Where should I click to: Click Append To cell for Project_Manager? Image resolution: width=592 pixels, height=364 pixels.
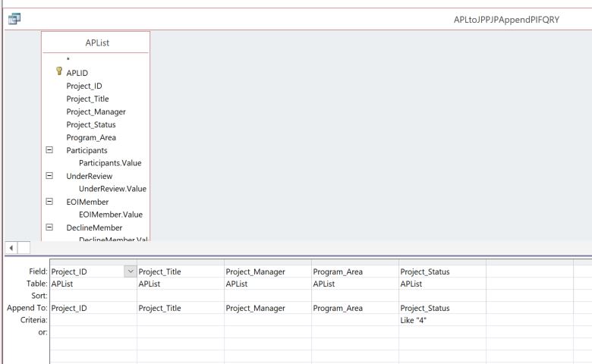267,308
